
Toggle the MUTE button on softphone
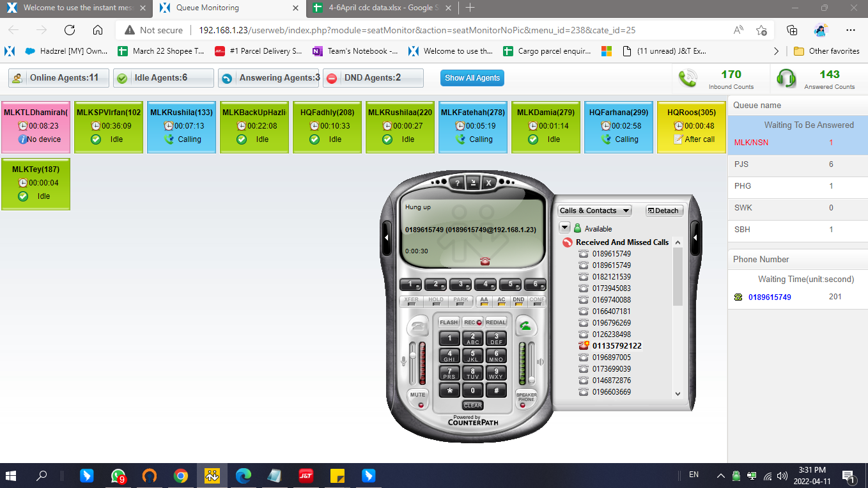point(418,398)
